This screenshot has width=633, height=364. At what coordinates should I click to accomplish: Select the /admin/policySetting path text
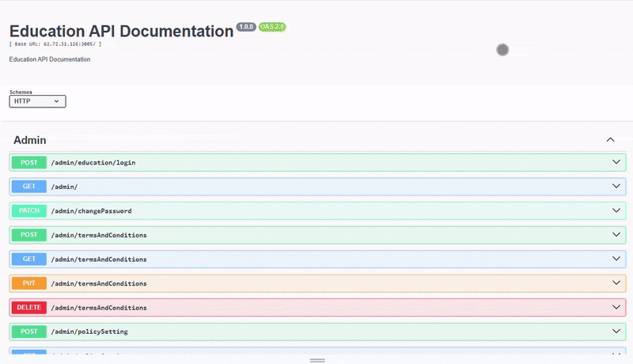coord(89,332)
